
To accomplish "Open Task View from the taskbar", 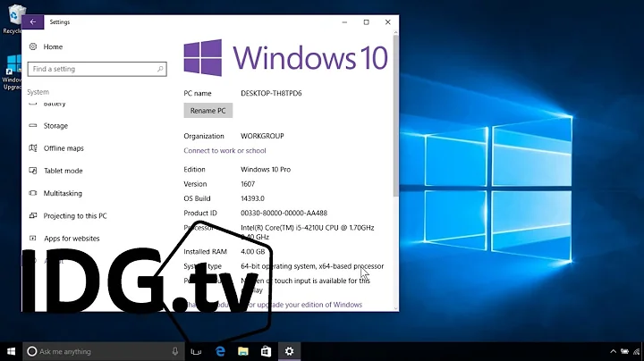I will tap(196, 351).
